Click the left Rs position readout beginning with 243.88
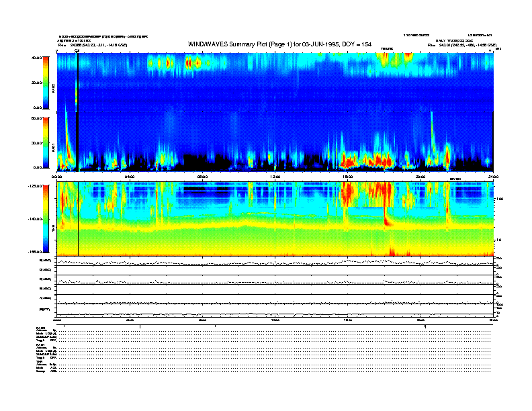The image size is (532, 411). (93, 45)
